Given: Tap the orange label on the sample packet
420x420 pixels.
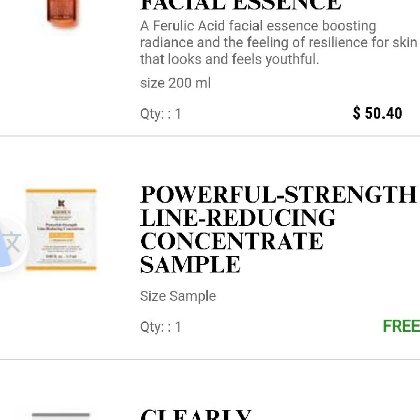Looking at the screenshot, I should pyautogui.click(x=61, y=236).
